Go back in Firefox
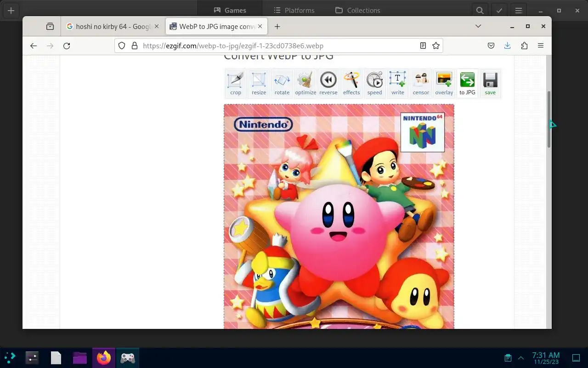 tap(34, 46)
